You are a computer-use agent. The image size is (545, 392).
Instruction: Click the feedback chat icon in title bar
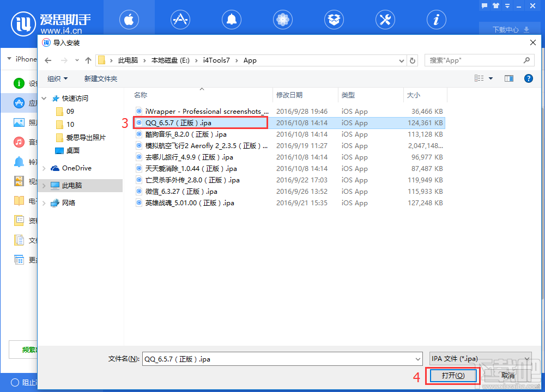(x=485, y=5)
